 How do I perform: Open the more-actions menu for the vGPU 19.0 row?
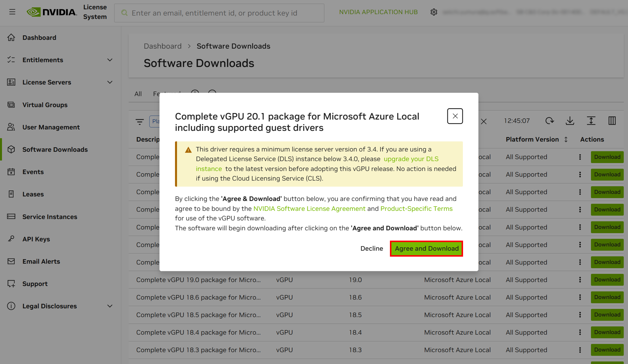tap(580, 280)
